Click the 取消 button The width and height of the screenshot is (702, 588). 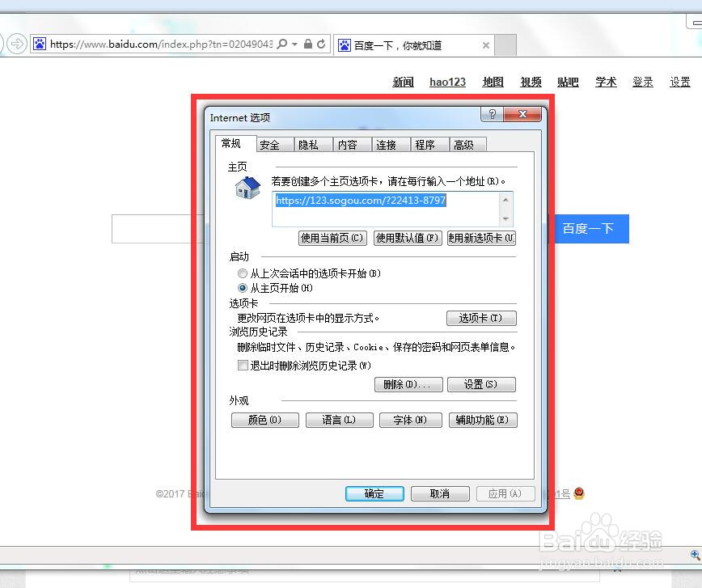click(440, 493)
